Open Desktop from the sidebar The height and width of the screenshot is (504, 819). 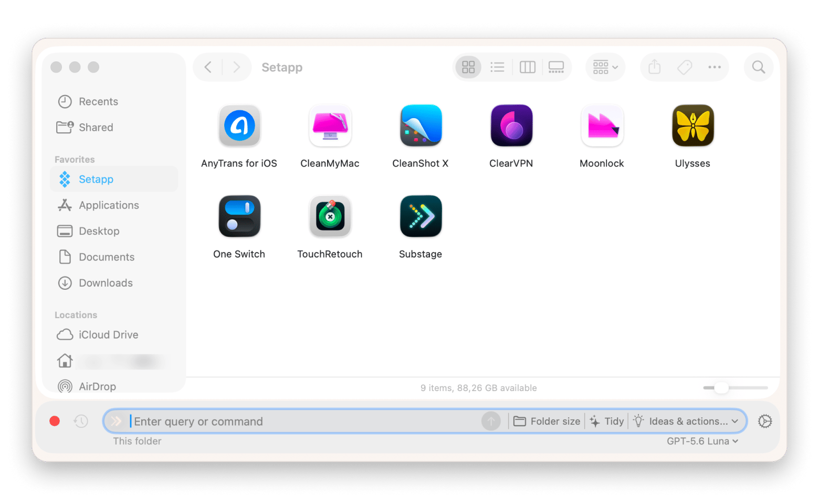point(114,231)
